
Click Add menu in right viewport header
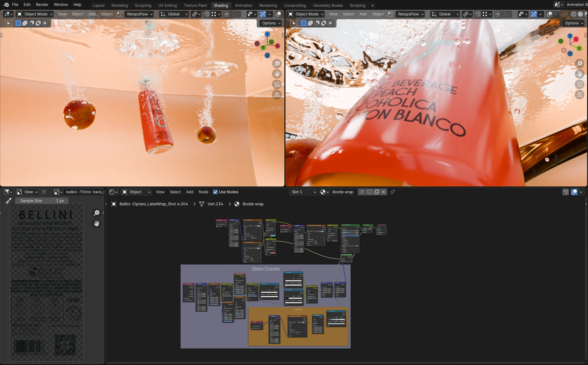tap(363, 14)
